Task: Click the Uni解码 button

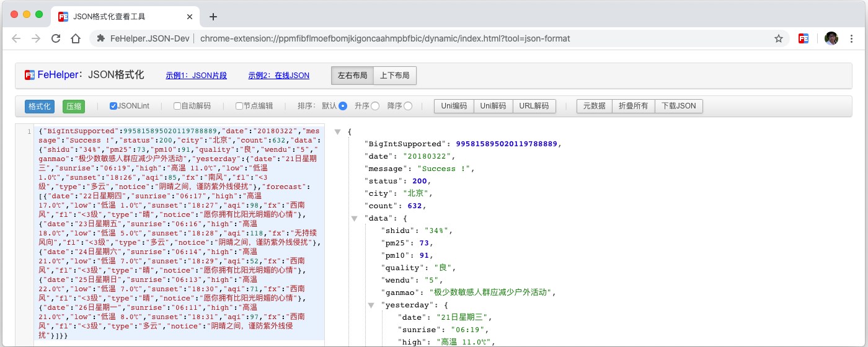Action: pyautogui.click(x=494, y=106)
